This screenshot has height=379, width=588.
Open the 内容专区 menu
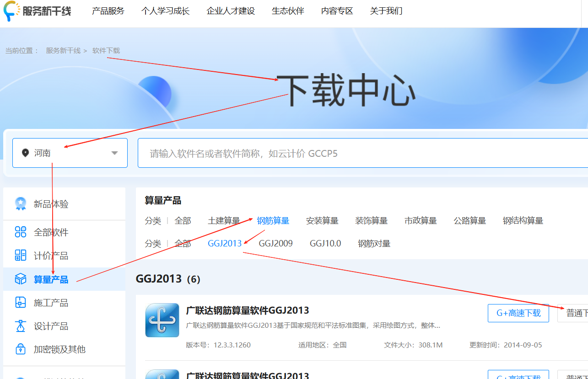pyautogui.click(x=337, y=11)
